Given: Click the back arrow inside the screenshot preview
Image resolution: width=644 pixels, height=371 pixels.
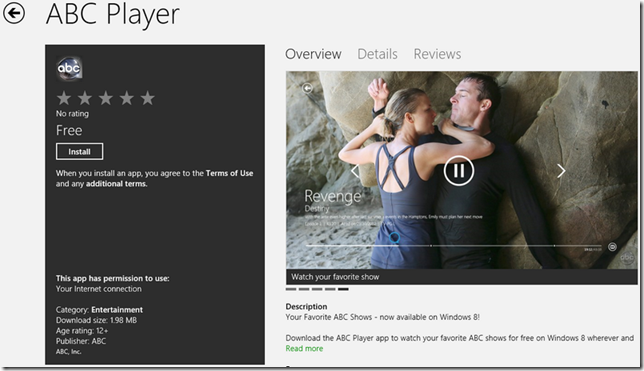Looking at the screenshot, I should click(307, 88).
